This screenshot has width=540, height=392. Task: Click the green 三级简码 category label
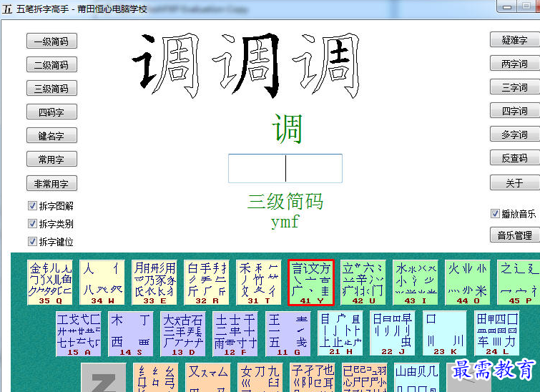click(285, 202)
